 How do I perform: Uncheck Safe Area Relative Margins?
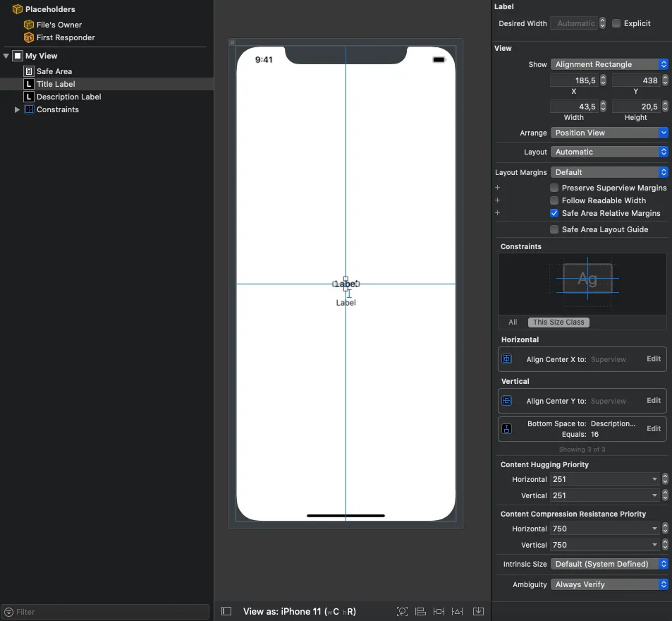coord(554,213)
